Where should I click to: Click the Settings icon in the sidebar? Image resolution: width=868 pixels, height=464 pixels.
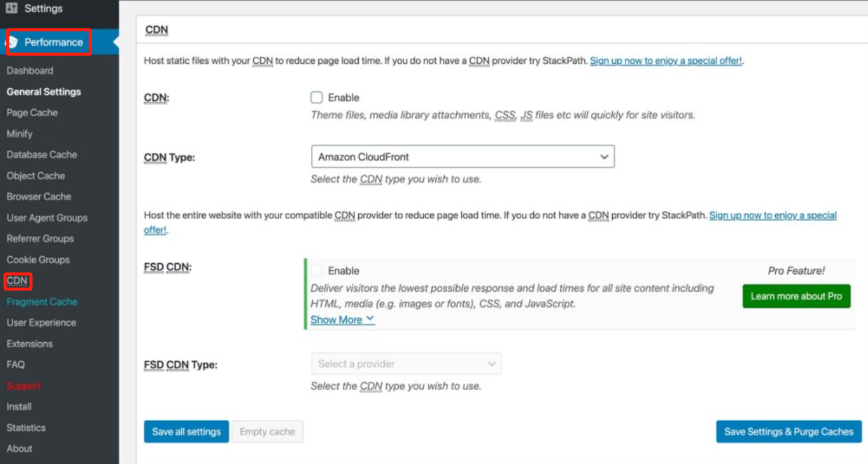pos(11,8)
